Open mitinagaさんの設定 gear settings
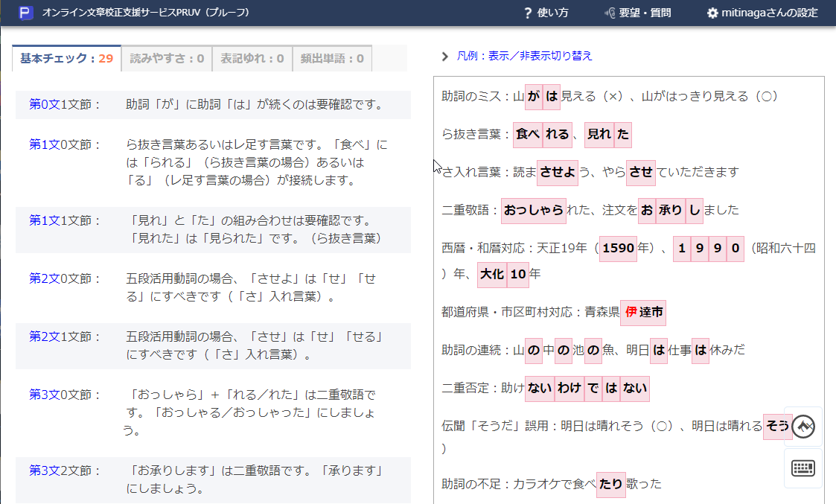The width and height of the screenshot is (836, 504). point(762,13)
